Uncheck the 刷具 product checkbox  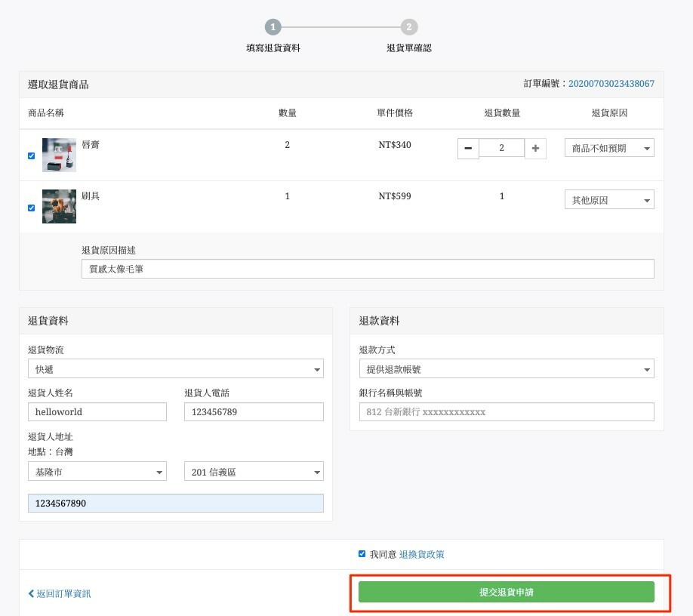[x=32, y=208]
